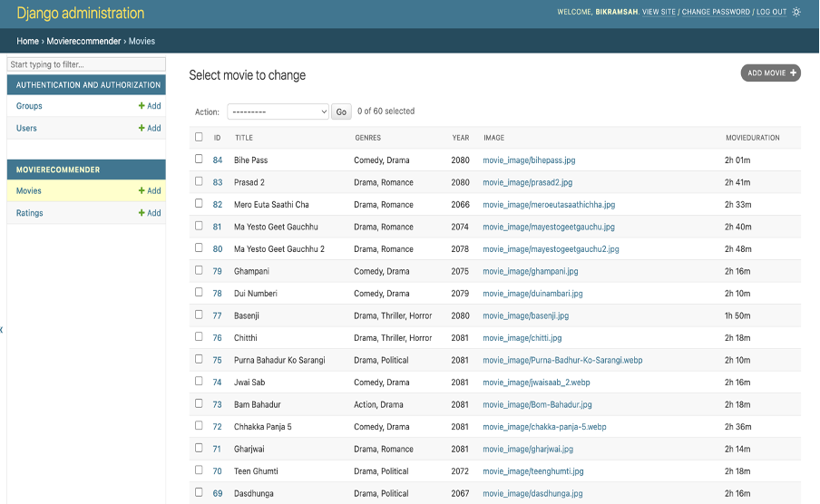The height and width of the screenshot is (504, 820).
Task: Click the Add icon next to Users
Action: [150, 129]
